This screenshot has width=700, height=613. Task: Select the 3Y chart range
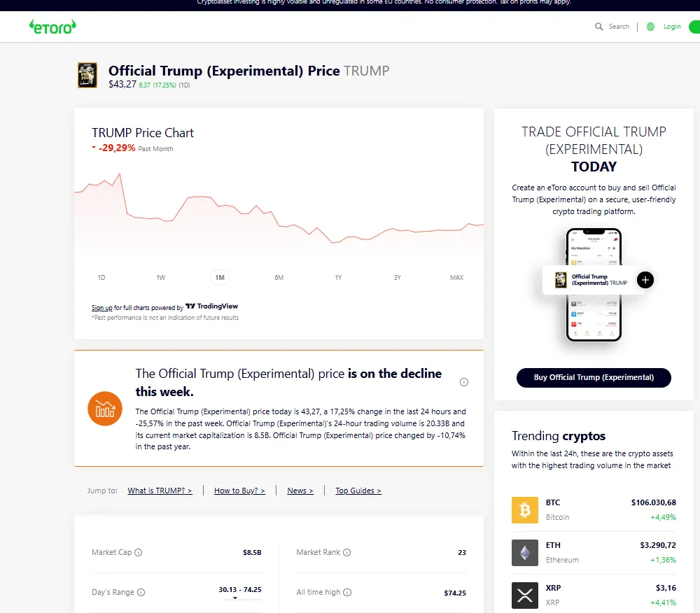point(398,278)
